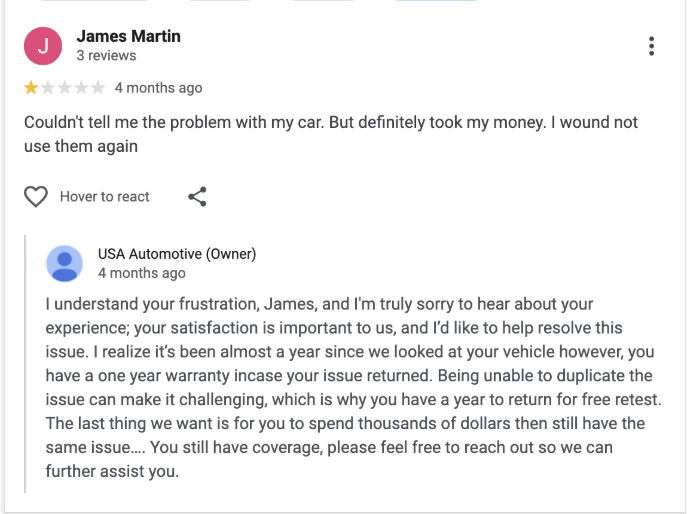Open James Martin's pink J avatar
The height and width of the screenshot is (514, 687).
[x=43, y=46]
